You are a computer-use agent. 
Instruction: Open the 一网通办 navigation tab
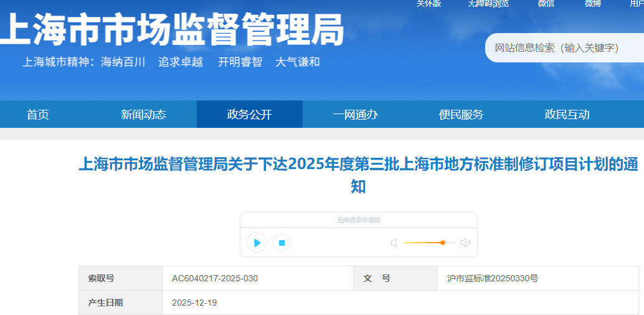coord(355,114)
